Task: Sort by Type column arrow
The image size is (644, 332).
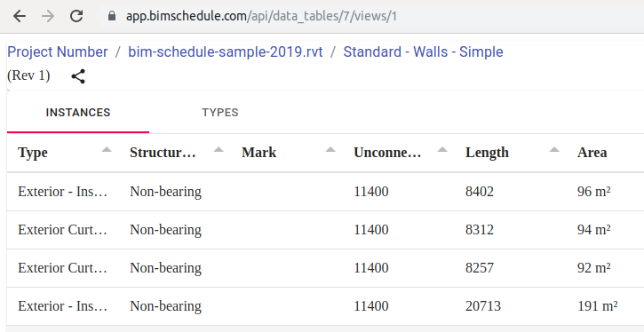Action: (107, 150)
